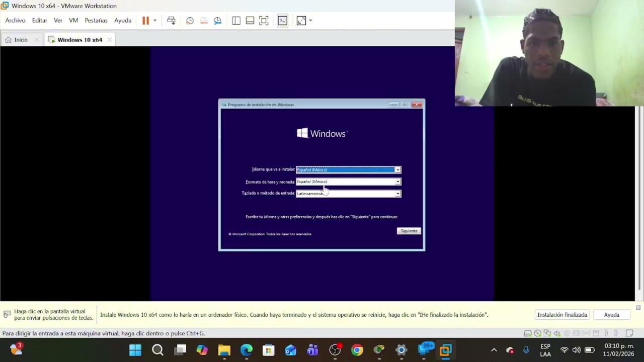Open the VM menu
The height and width of the screenshot is (362, 644).
tap(73, 21)
